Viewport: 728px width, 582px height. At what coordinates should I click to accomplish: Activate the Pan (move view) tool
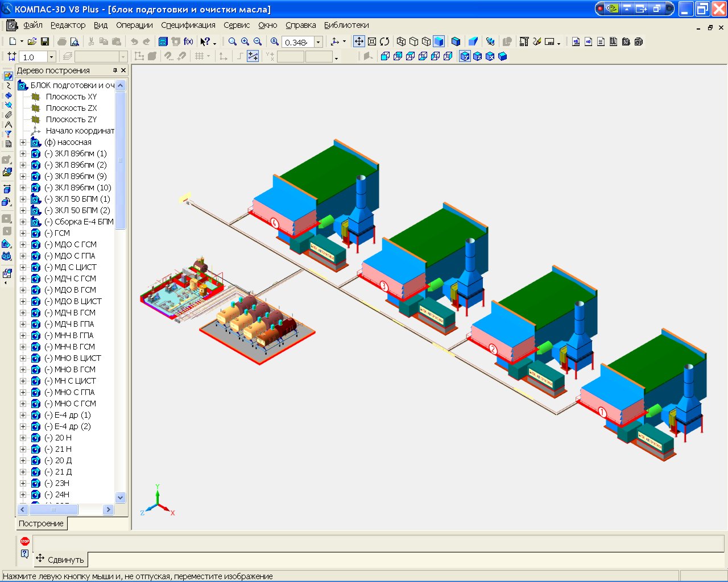tap(359, 41)
